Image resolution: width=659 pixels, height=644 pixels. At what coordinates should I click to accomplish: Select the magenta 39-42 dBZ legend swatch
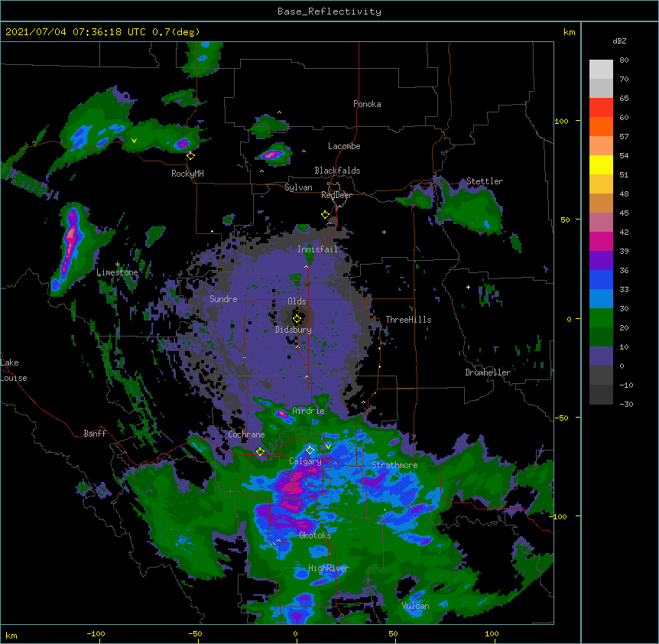601,241
